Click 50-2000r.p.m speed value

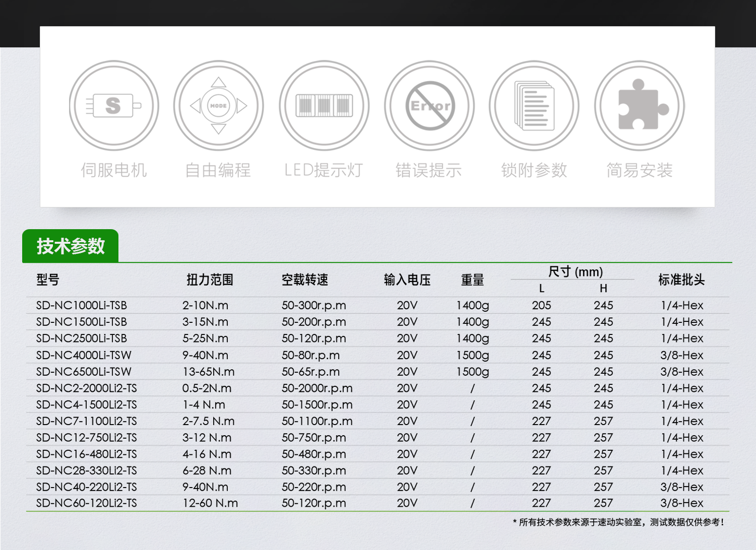(317, 388)
